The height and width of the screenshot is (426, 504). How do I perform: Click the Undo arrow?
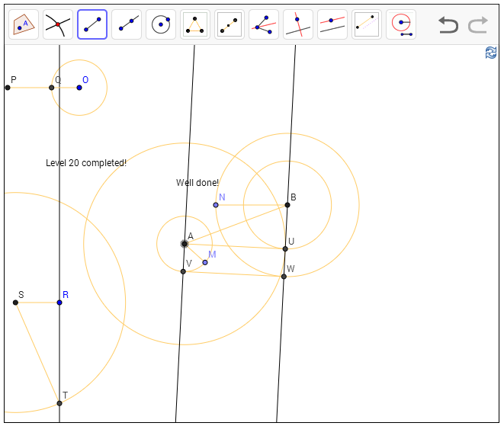[x=448, y=25]
